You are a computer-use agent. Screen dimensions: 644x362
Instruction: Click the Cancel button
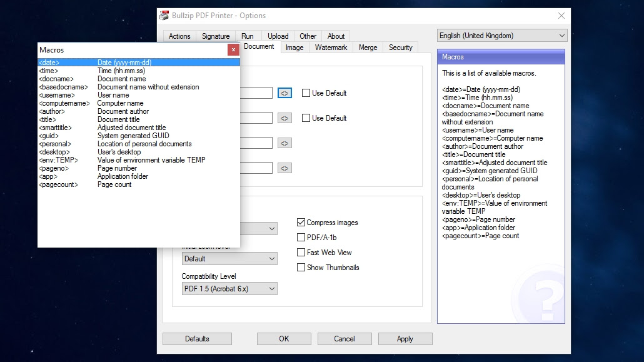tap(344, 339)
